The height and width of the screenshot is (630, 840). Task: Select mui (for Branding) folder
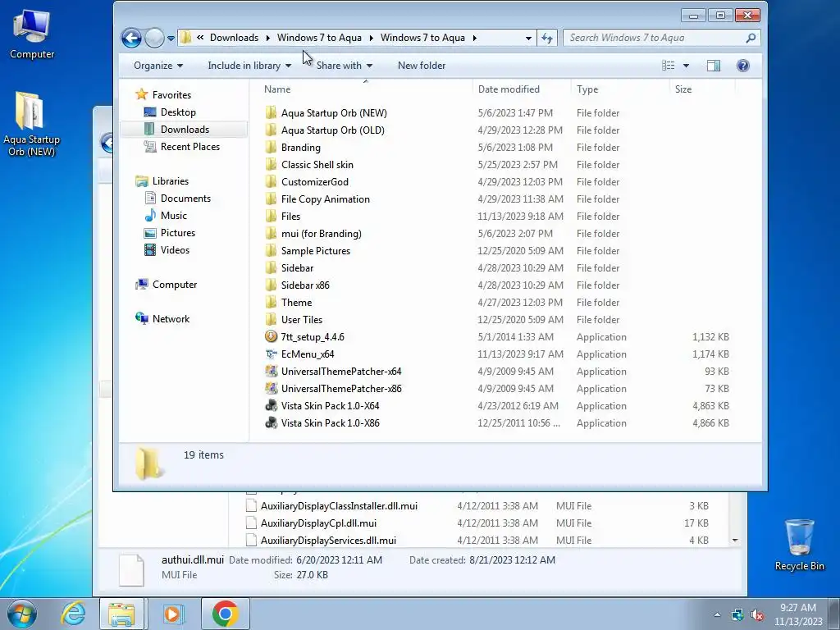[x=321, y=234]
